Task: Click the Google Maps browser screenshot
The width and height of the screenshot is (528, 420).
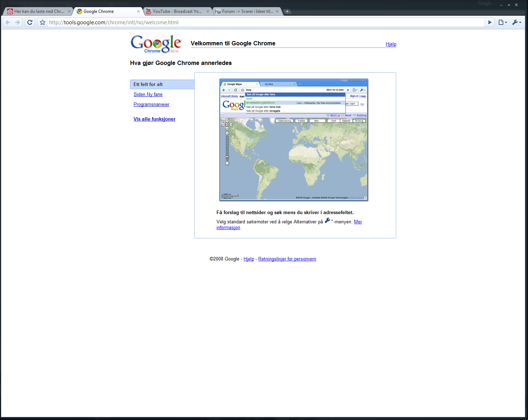Action: (294, 140)
